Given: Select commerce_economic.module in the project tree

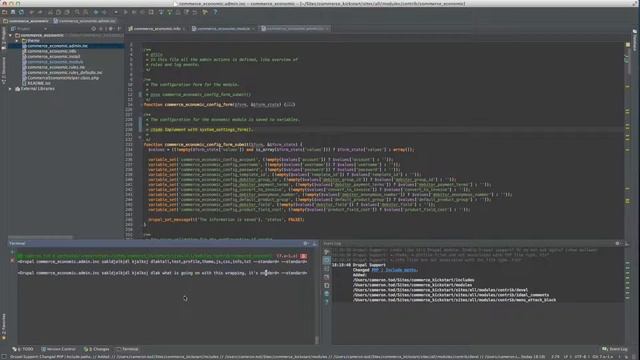Looking at the screenshot, I should (x=55, y=62).
